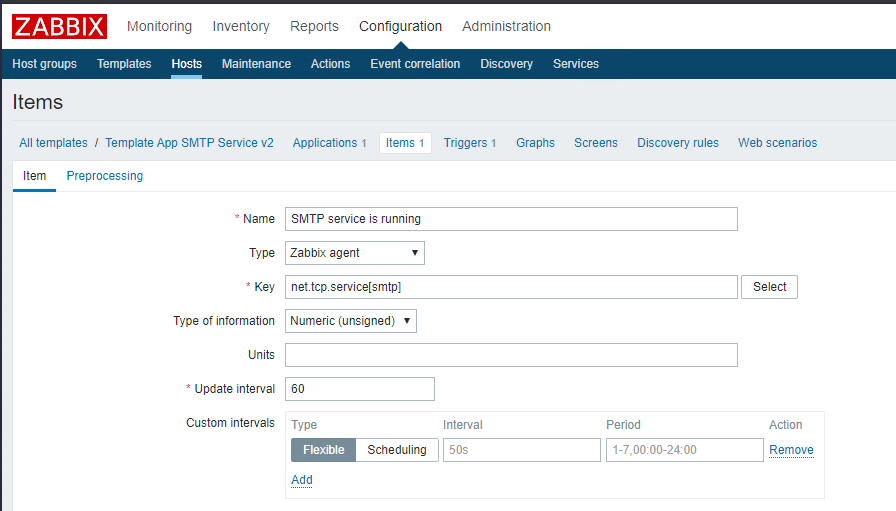The height and width of the screenshot is (511, 896).
Task: Go to Actions submenu
Action: coord(330,64)
